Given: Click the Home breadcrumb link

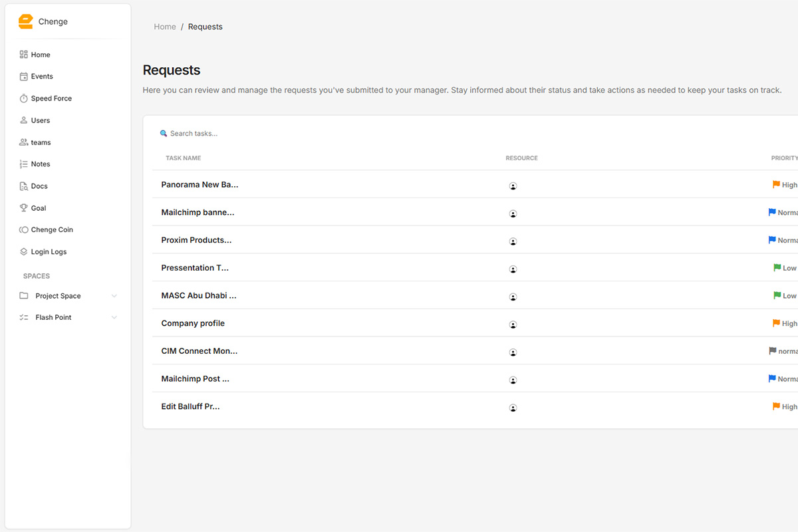Looking at the screenshot, I should (165, 27).
